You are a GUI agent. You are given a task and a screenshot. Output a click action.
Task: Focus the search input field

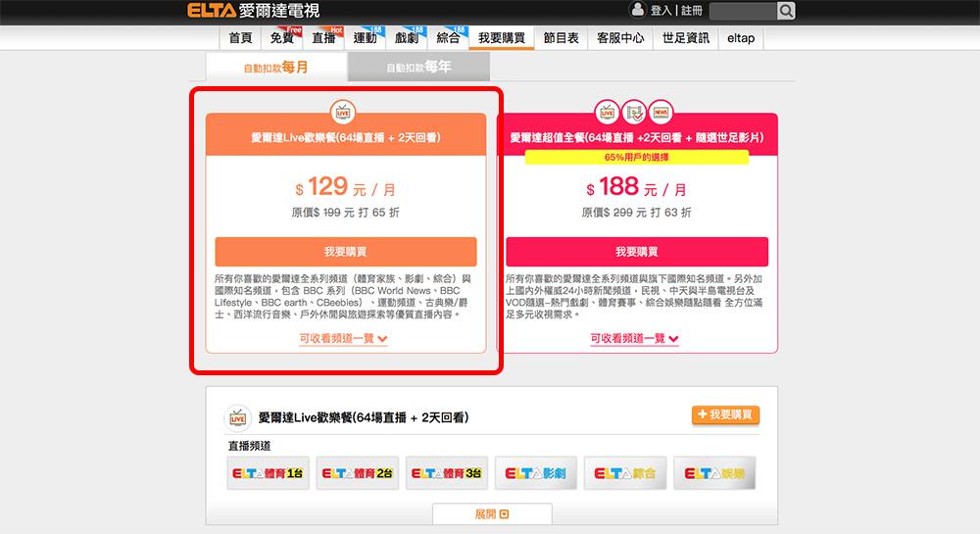coord(744,11)
